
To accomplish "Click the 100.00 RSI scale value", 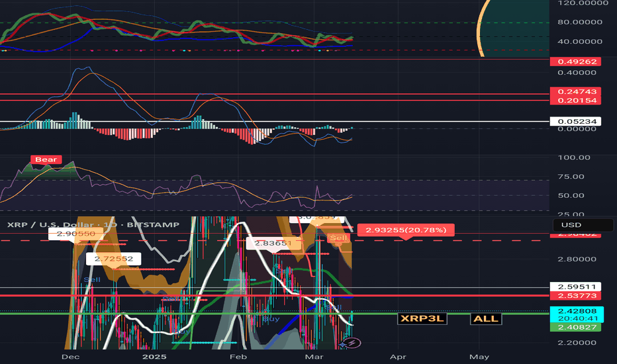I will 574,158.
